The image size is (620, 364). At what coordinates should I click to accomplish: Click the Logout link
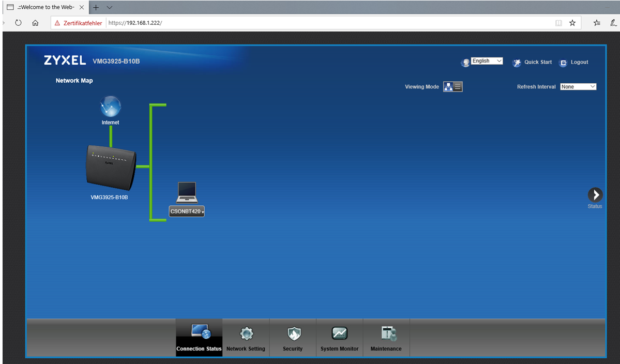point(579,62)
